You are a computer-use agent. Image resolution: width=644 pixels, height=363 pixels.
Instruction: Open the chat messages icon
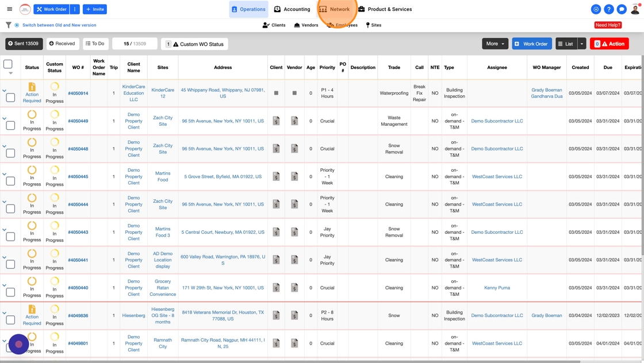click(622, 9)
